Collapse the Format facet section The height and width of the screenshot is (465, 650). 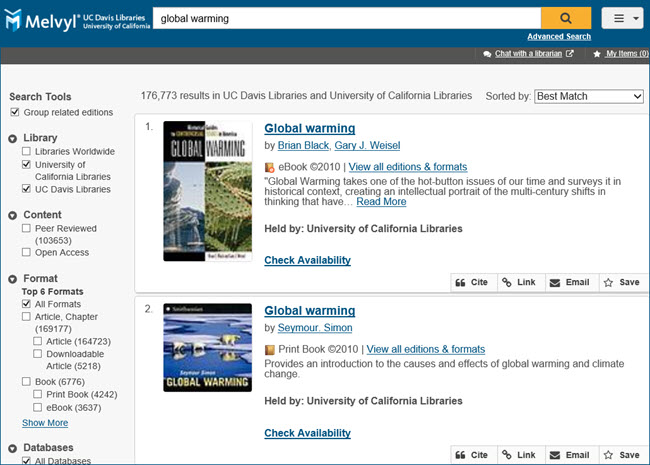point(12,279)
